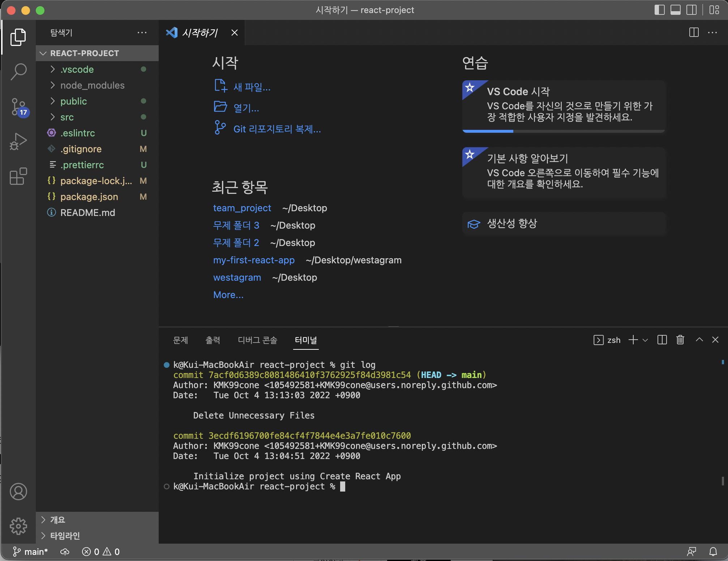Image resolution: width=728 pixels, height=561 pixels.
Task: Toggle secondary sidebar in title bar
Action: pyautogui.click(x=691, y=10)
